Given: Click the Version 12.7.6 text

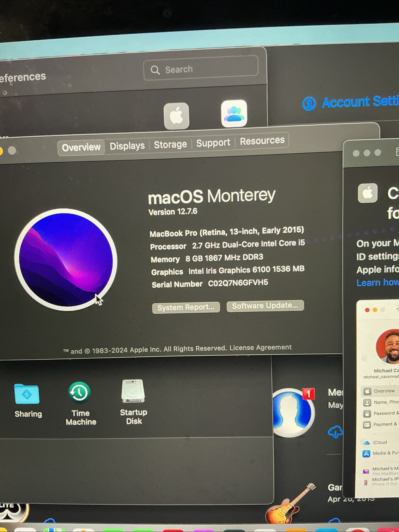Looking at the screenshot, I should coord(173,212).
